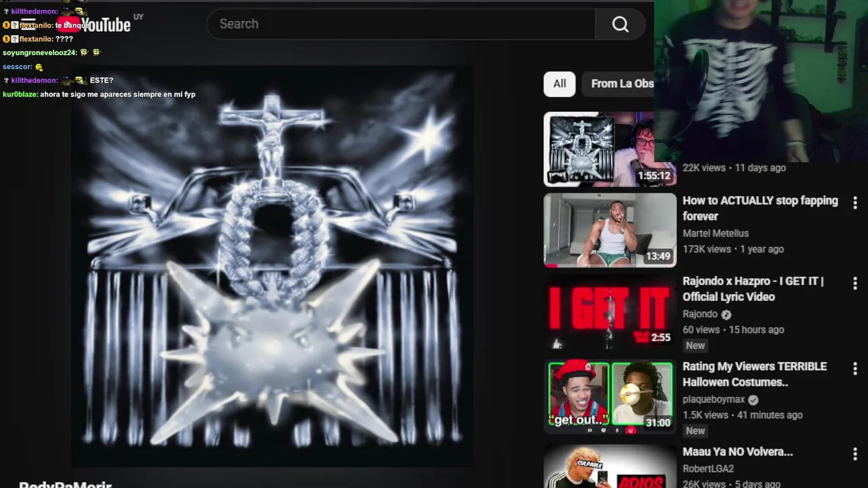This screenshot has width=868, height=488.
Task: Visit RobertLGA2 channel name
Action: click(x=708, y=469)
